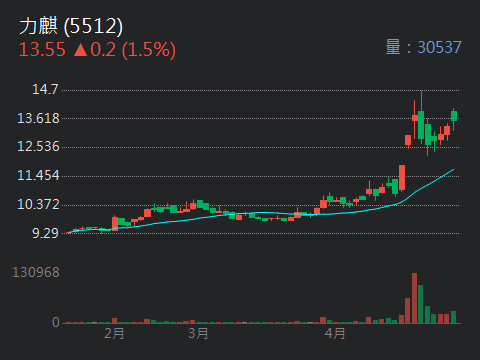The height and width of the screenshot is (360, 480).
Task: Click the volume label 量：30537
Action: [423, 47]
